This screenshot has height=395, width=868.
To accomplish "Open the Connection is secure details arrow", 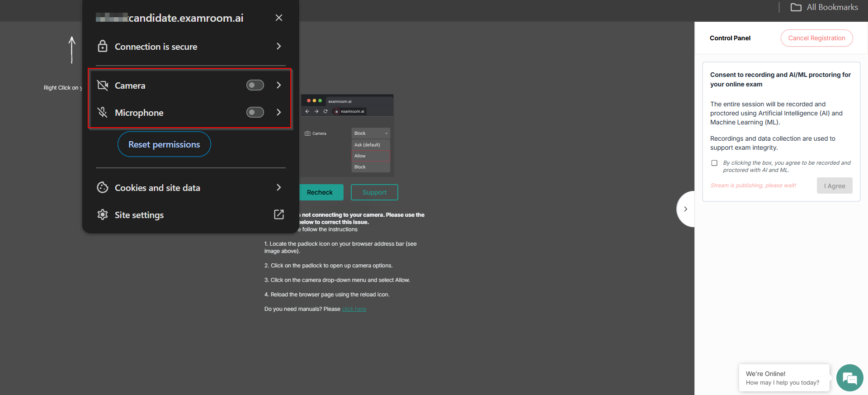I will coord(279,46).
